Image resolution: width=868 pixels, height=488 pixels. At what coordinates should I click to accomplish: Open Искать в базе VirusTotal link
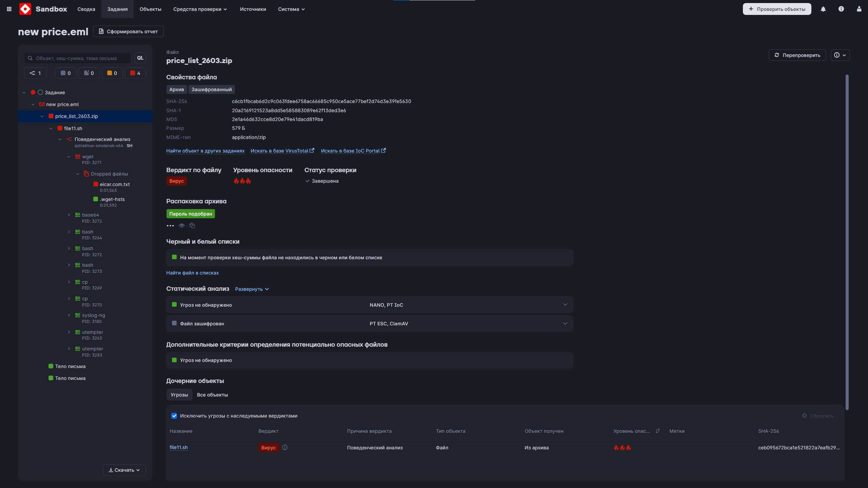[x=282, y=151]
